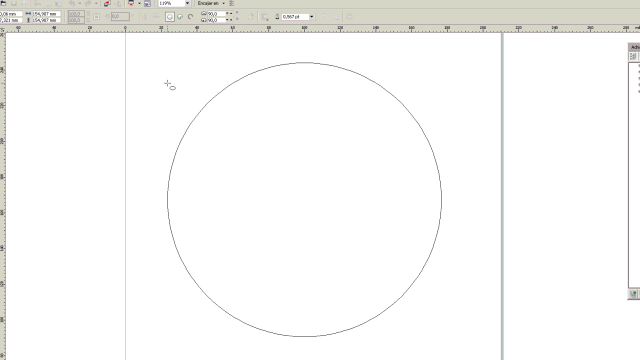640x360 pixels.
Task: Click the Export icon next to Import
Action: tap(118, 3)
